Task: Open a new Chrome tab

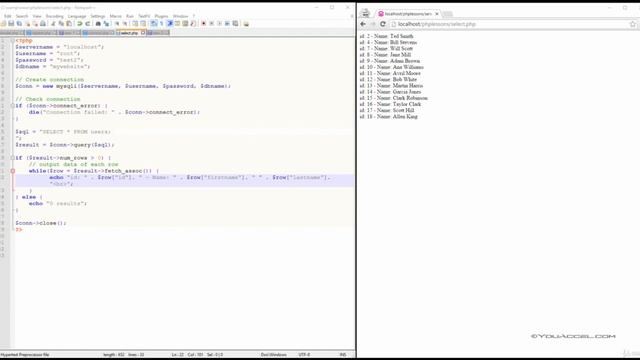Action: pos(448,14)
